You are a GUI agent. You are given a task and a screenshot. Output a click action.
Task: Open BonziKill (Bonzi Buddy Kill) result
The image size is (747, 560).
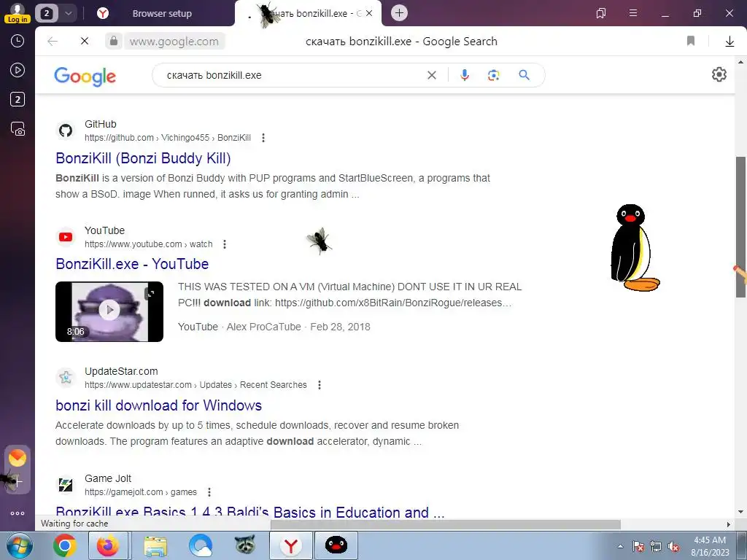(x=143, y=158)
